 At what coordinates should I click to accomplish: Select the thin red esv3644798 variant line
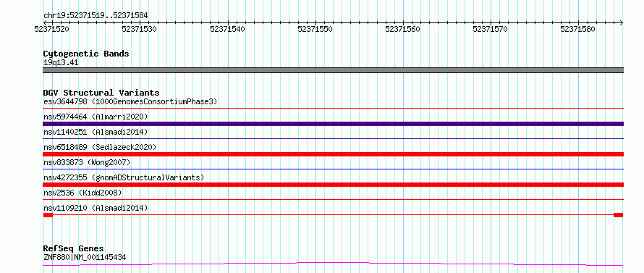pos(334,109)
